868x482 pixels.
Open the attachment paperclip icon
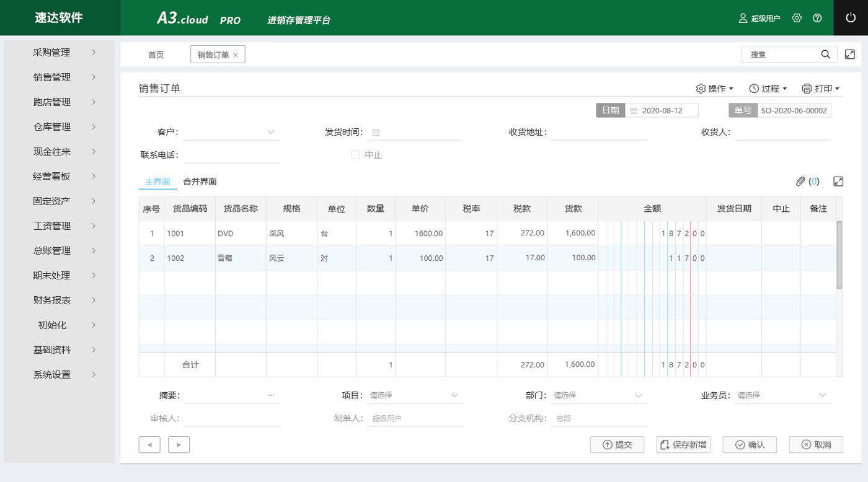point(800,182)
